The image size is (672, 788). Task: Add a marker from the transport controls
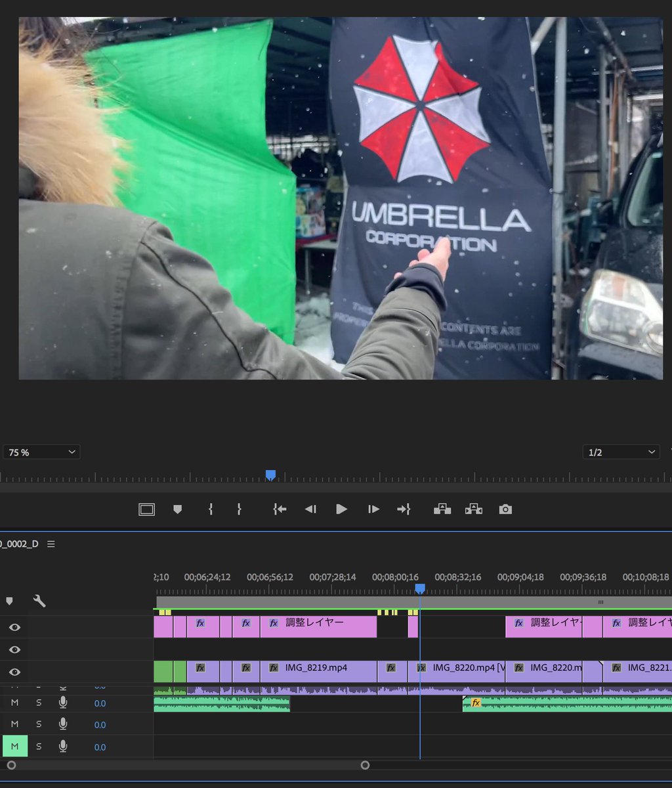click(x=177, y=510)
